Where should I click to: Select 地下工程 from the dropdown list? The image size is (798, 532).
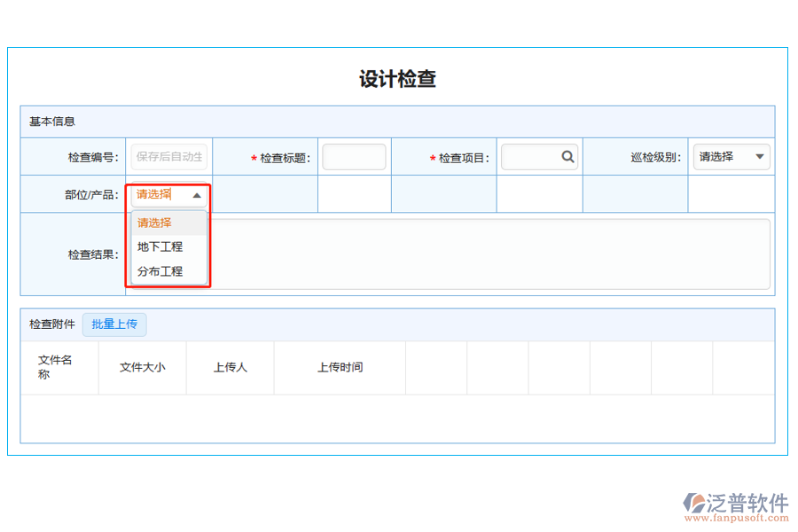(160, 246)
